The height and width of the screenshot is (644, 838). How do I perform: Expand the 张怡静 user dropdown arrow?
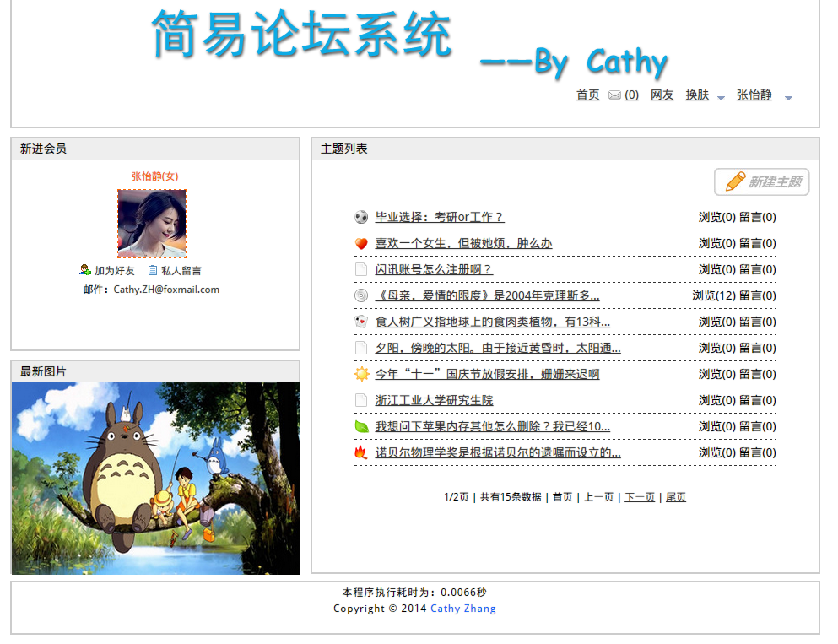788,98
